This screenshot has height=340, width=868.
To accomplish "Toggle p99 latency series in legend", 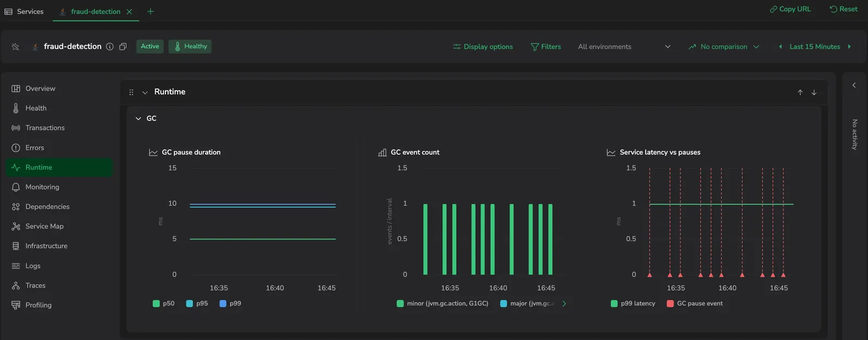I will coord(633,304).
